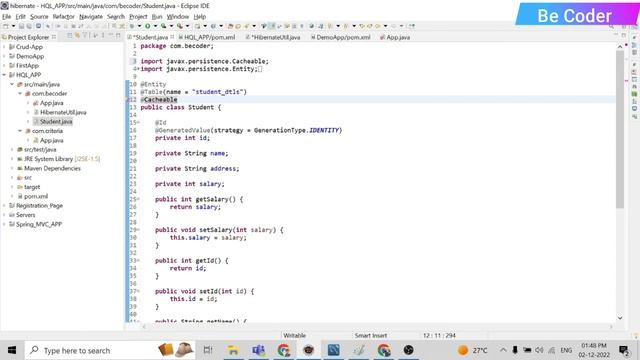Open the Window menu
The height and width of the screenshot is (360, 640).
tap(178, 17)
